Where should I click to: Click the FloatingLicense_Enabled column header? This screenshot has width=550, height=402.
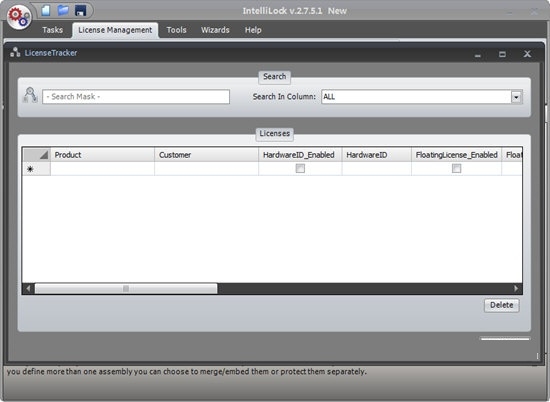456,155
